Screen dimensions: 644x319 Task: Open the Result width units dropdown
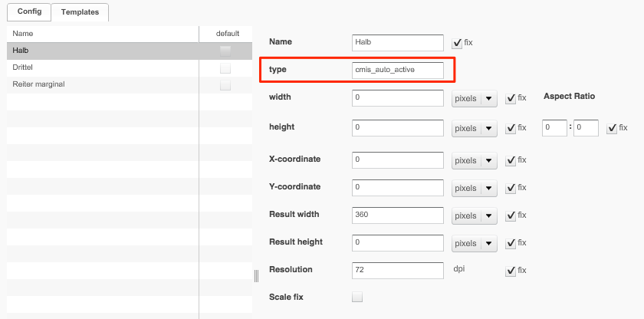[475, 215]
